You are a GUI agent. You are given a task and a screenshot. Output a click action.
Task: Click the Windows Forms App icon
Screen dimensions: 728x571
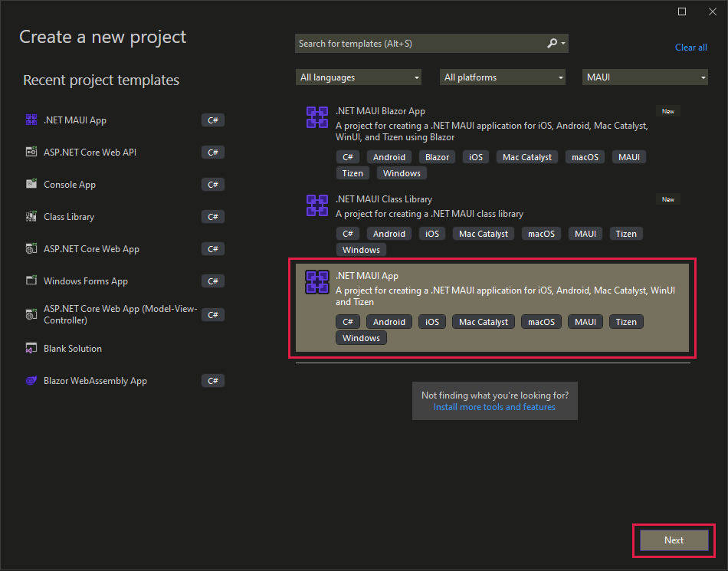click(31, 281)
